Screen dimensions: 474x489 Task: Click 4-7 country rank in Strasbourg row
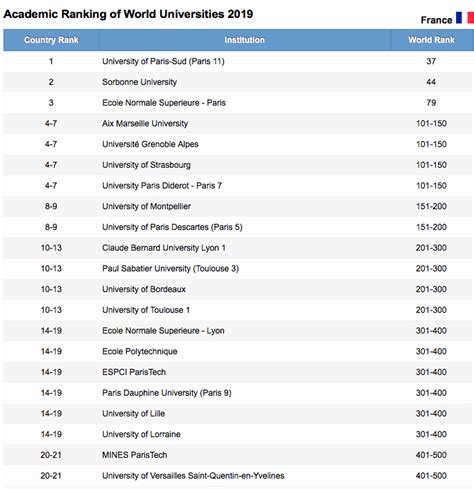[x=51, y=165]
